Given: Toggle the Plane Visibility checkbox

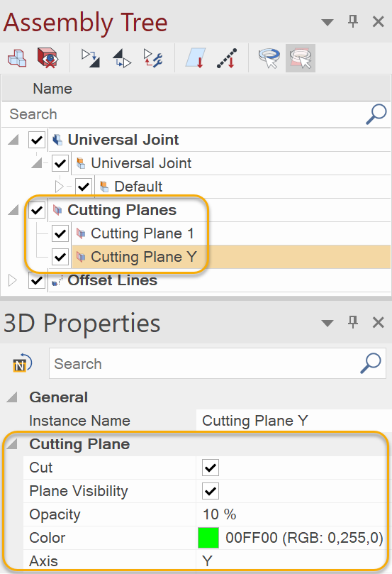Looking at the screenshot, I should tap(211, 491).
